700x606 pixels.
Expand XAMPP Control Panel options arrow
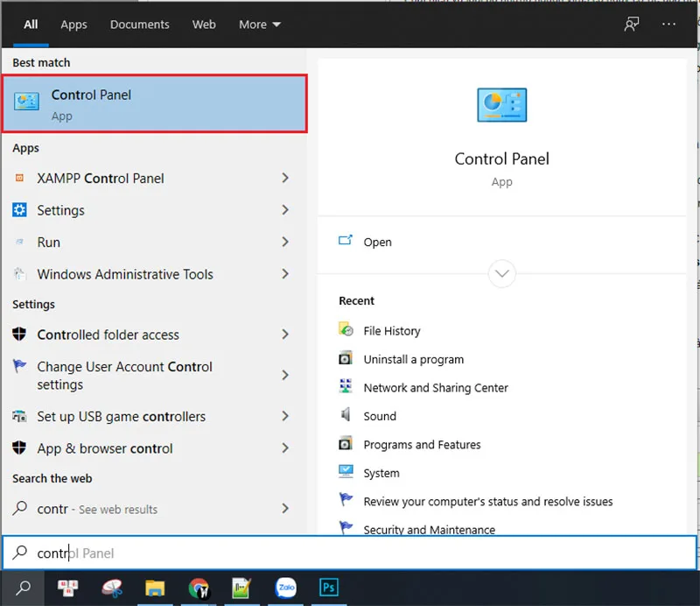click(x=285, y=178)
